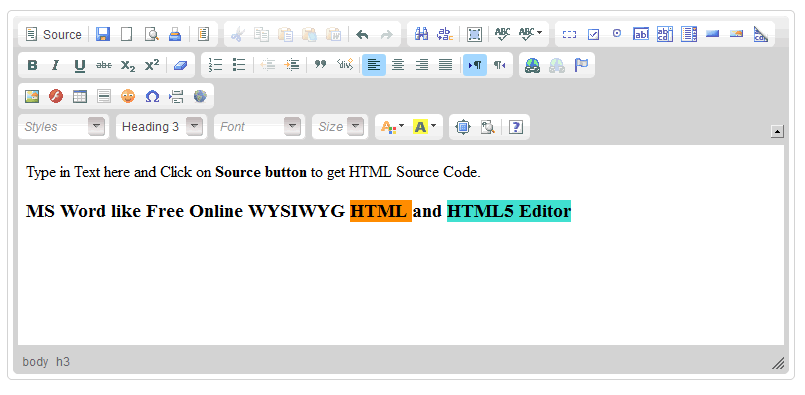The height and width of the screenshot is (395, 805).
Task: Insert a radio button form field
Action: point(617,33)
